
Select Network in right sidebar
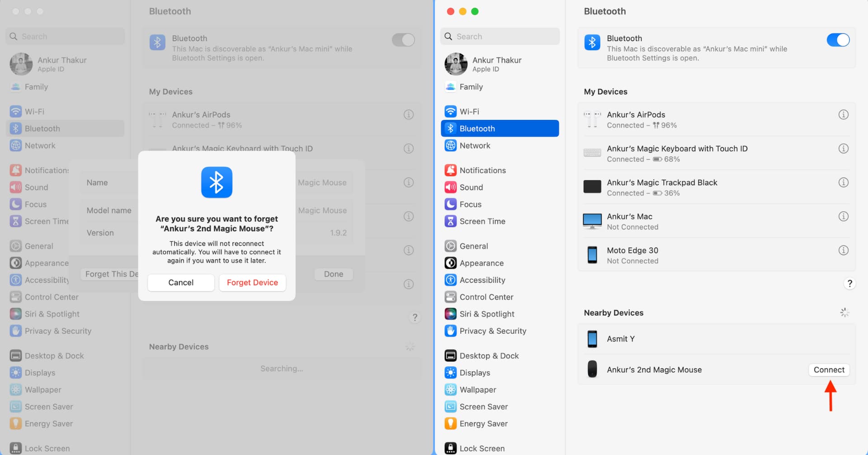tap(500, 146)
